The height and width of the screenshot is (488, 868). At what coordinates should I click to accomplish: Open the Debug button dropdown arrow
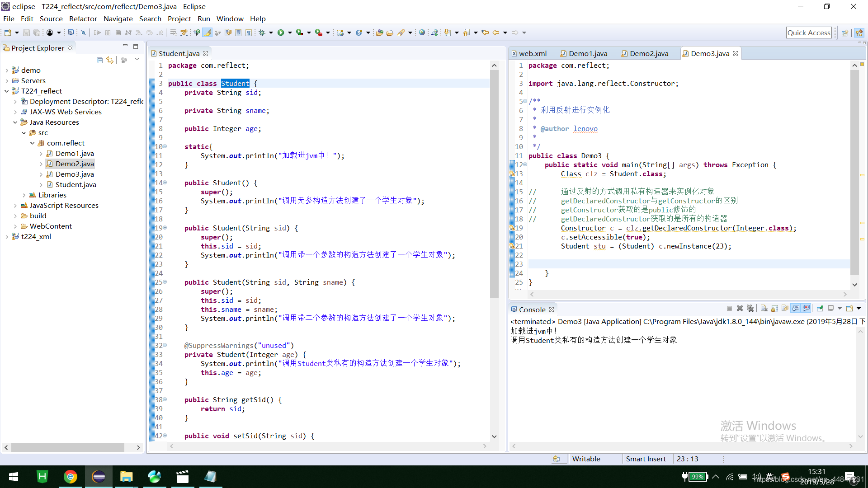coord(271,33)
